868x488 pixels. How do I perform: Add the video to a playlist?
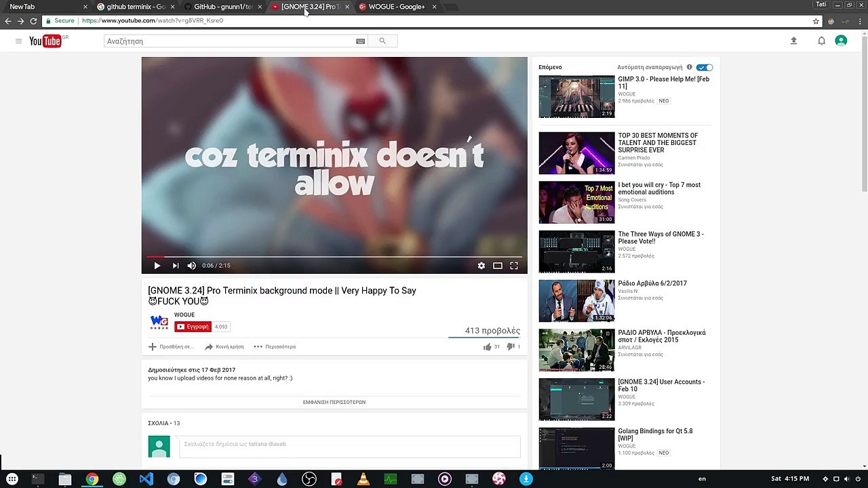(171, 346)
